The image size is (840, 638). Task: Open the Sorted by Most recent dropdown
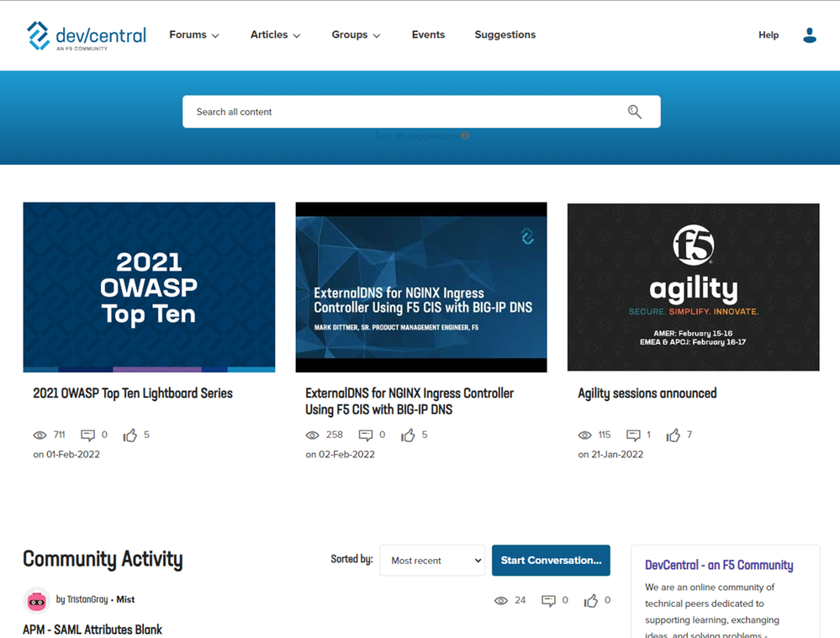[432, 561]
